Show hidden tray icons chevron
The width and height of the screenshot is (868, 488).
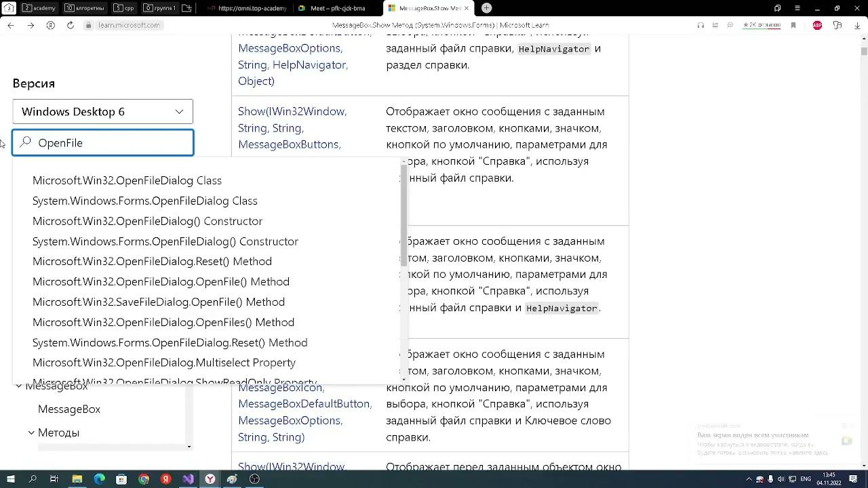click(x=749, y=479)
